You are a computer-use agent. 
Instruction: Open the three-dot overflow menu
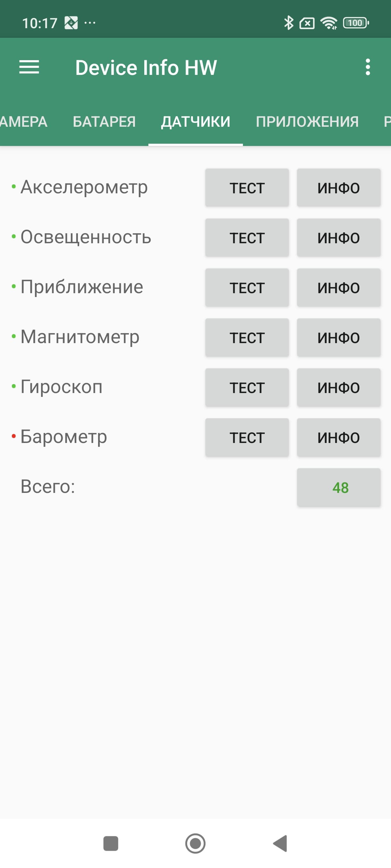click(x=368, y=67)
